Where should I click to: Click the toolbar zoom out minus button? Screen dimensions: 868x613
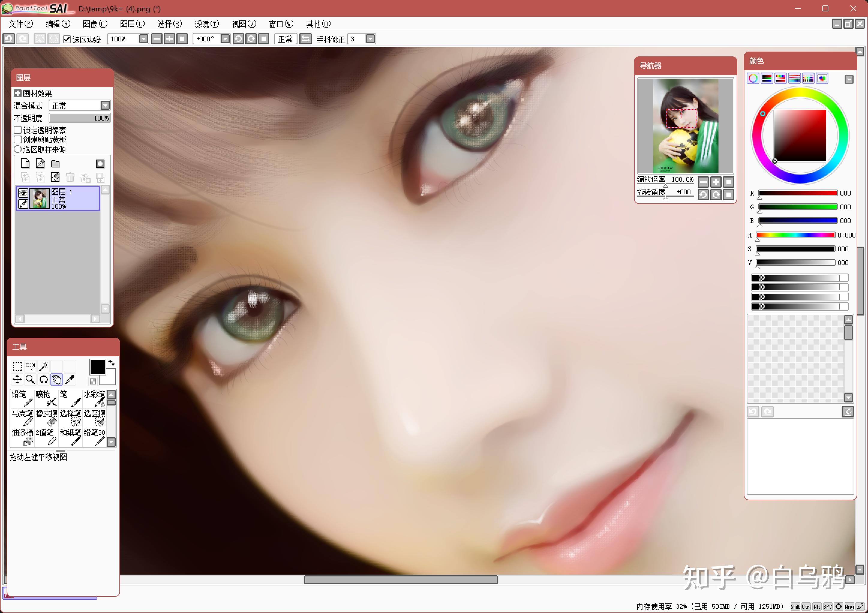[157, 39]
